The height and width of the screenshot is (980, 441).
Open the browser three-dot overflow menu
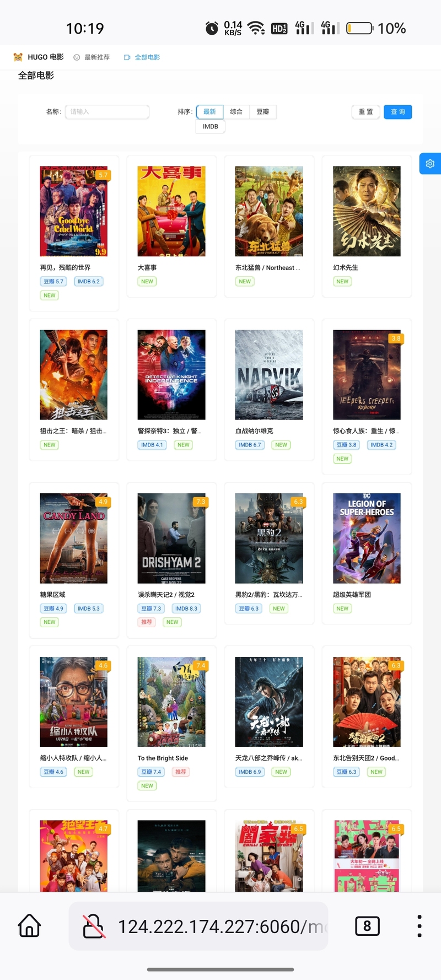(x=420, y=926)
